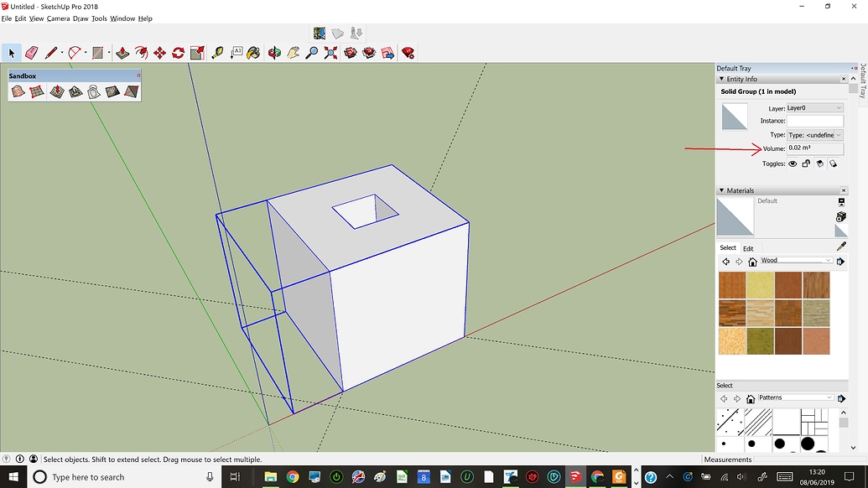The width and height of the screenshot is (868, 488).
Task: Collapse the Entity Info panel
Action: (721, 78)
